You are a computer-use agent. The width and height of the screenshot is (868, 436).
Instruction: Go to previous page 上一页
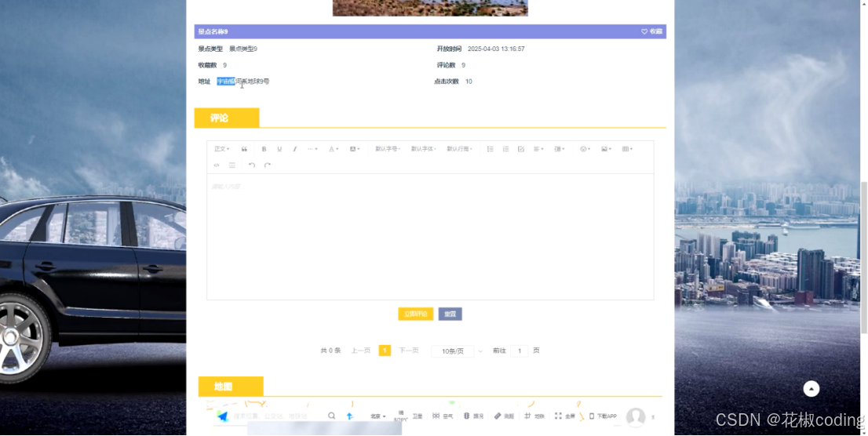(x=361, y=351)
